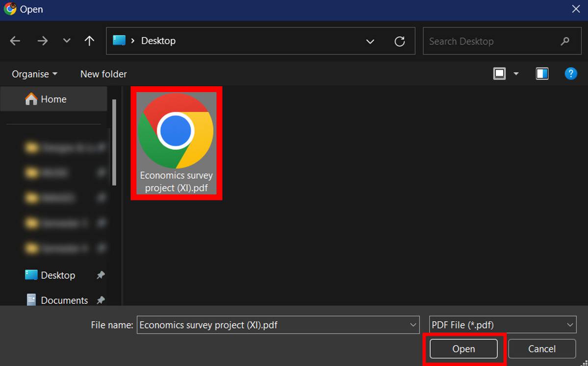Toggle the preview pane icon
The height and width of the screenshot is (366, 588).
coord(542,74)
